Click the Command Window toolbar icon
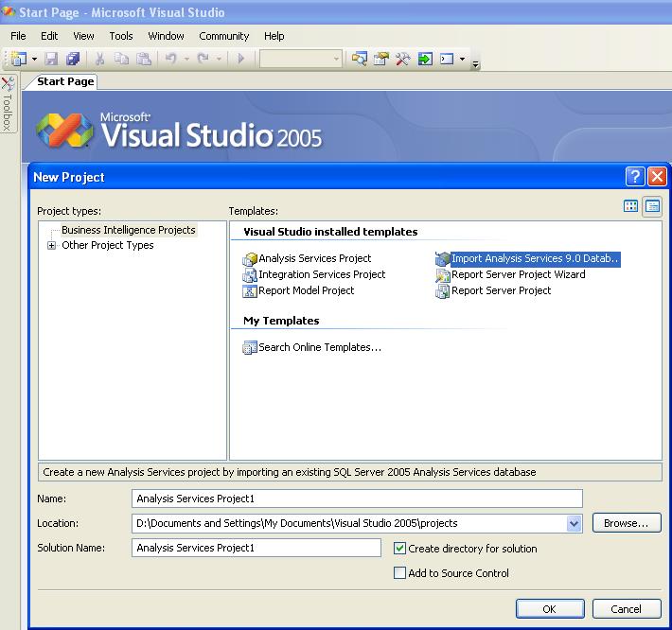This screenshot has width=672, height=630. 447,59
